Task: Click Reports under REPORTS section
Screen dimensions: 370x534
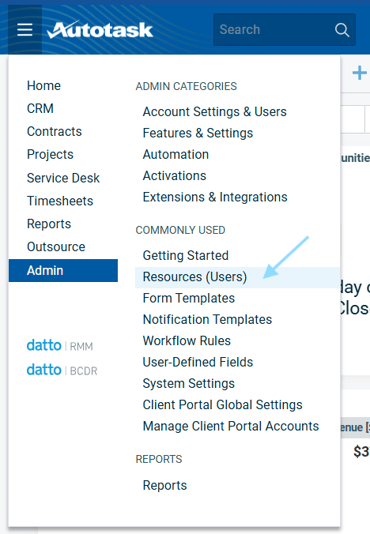Action: 165,485
